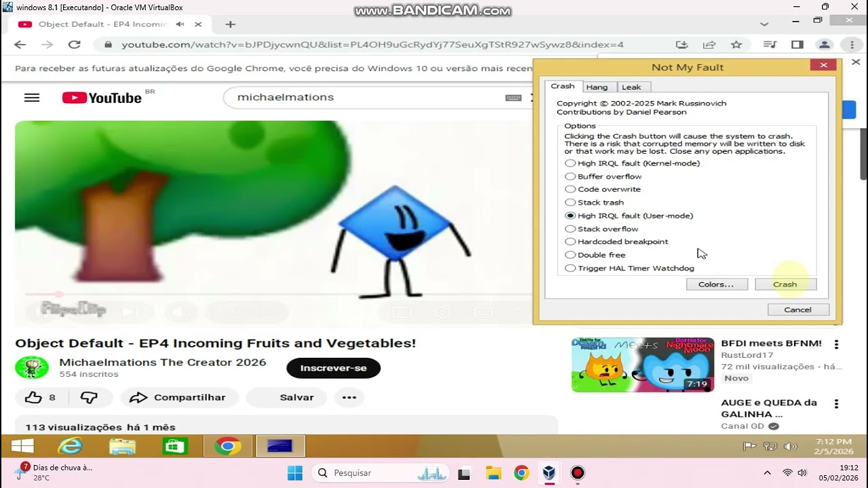Open Internet Explorer in VM taskbar
Screen dimensions: 868x488
tap(70, 446)
